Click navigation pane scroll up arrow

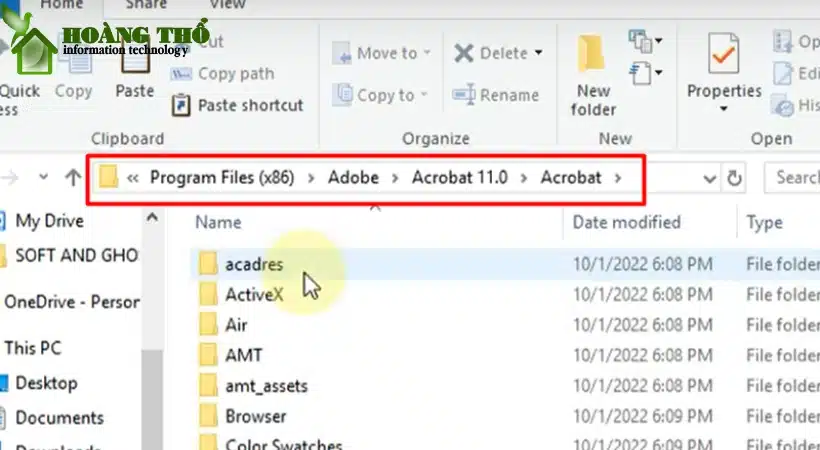click(x=152, y=217)
